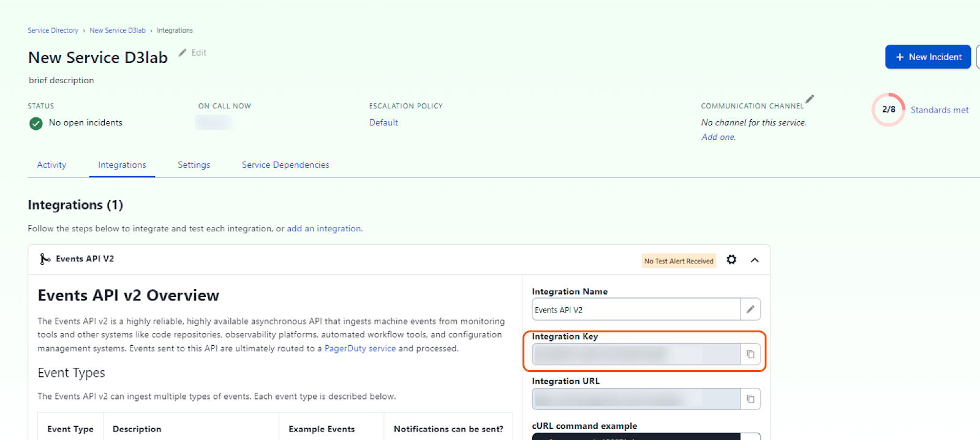The image size is (980, 440).
Task: Copy the Integration URL value
Action: (750, 399)
